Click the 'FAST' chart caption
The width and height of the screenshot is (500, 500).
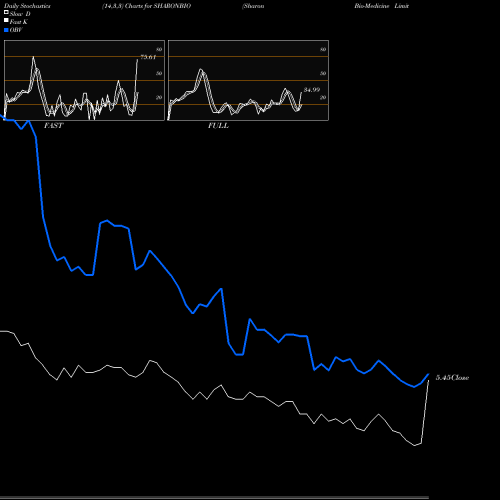pos(53,126)
